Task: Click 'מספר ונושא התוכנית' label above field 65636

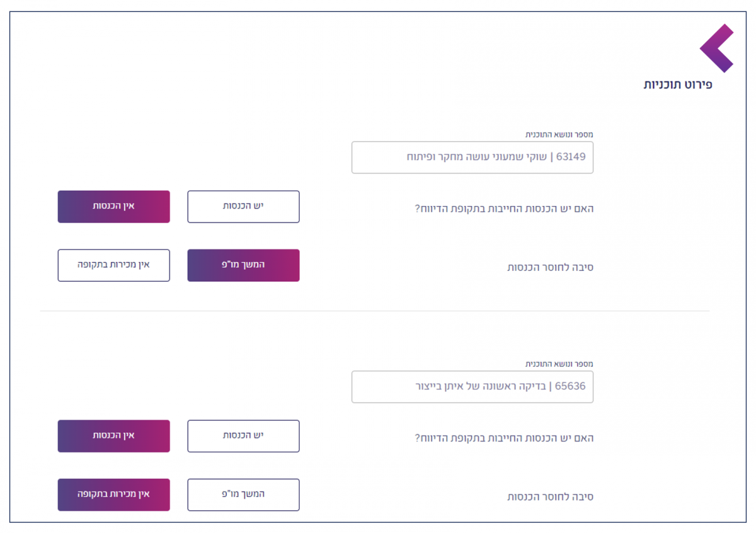Action: point(559,364)
